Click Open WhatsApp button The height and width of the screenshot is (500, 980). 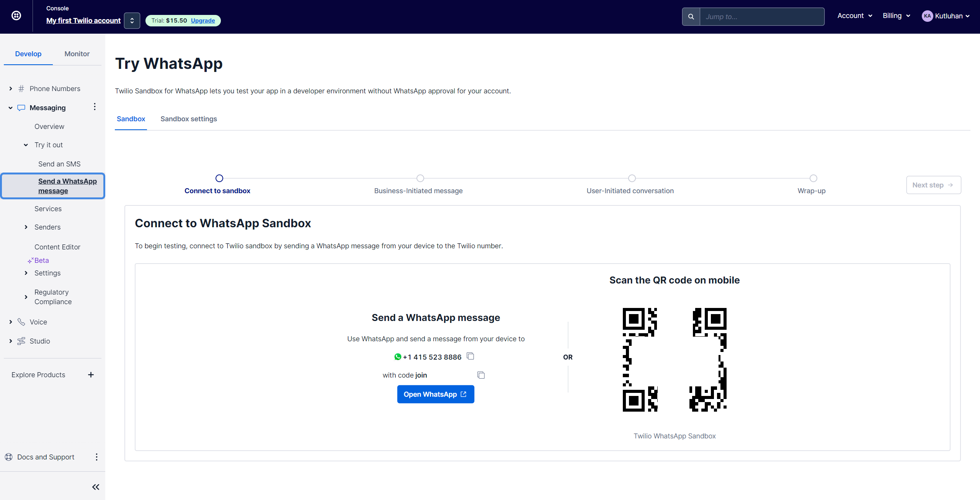coord(435,394)
